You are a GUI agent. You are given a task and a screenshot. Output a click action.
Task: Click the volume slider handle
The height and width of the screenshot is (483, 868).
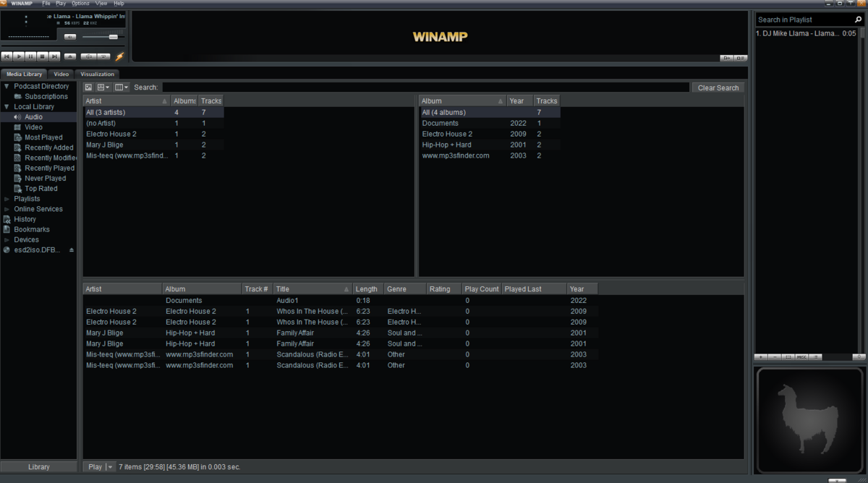pyautogui.click(x=114, y=37)
